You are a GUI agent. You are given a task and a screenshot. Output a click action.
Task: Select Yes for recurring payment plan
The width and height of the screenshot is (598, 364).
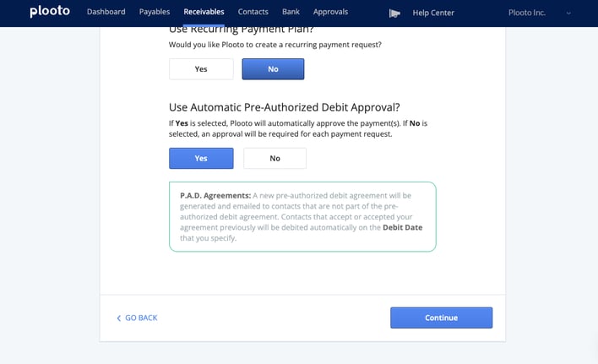click(201, 69)
